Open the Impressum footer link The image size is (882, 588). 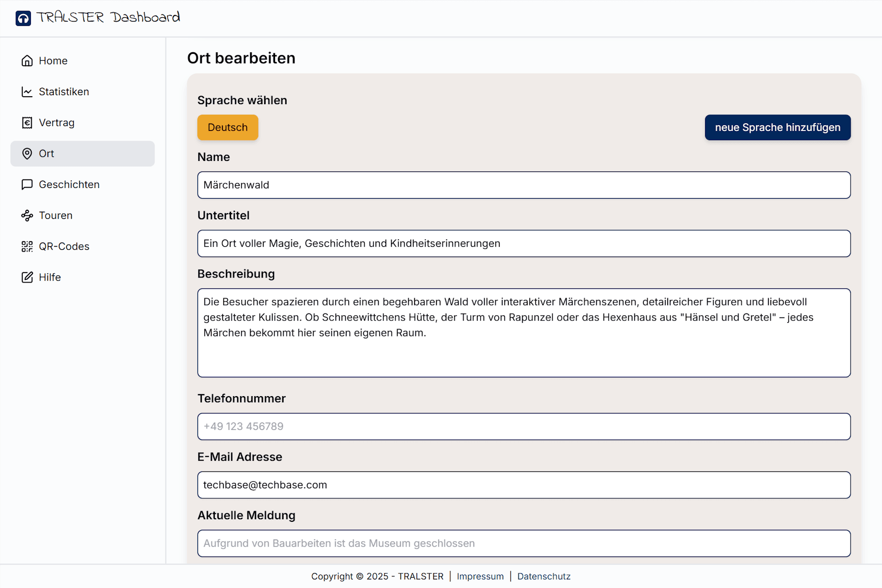[480, 576]
